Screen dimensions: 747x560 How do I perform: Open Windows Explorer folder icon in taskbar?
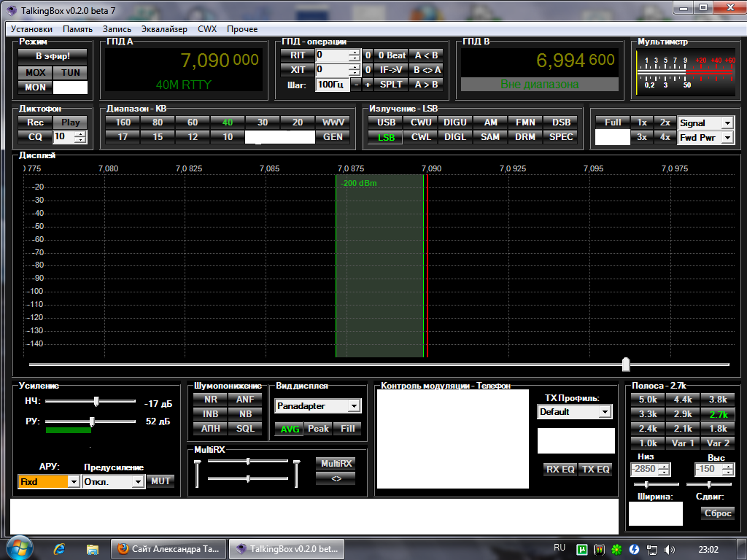click(x=92, y=548)
